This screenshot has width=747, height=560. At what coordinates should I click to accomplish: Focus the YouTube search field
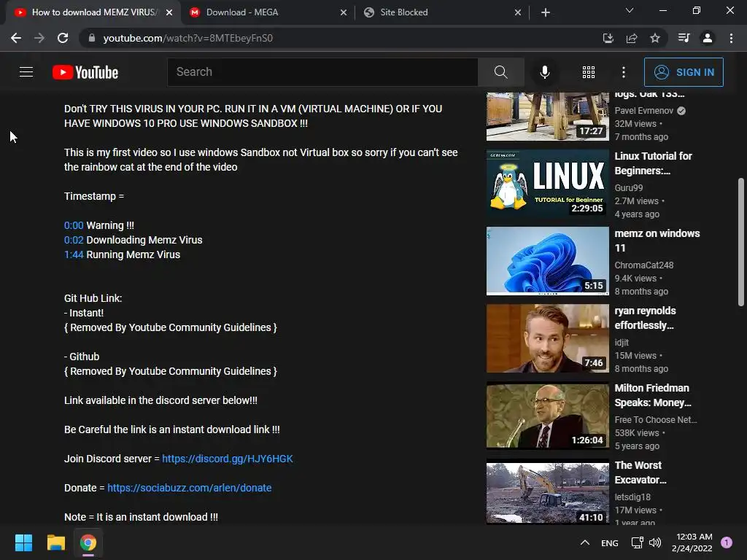tap(322, 72)
